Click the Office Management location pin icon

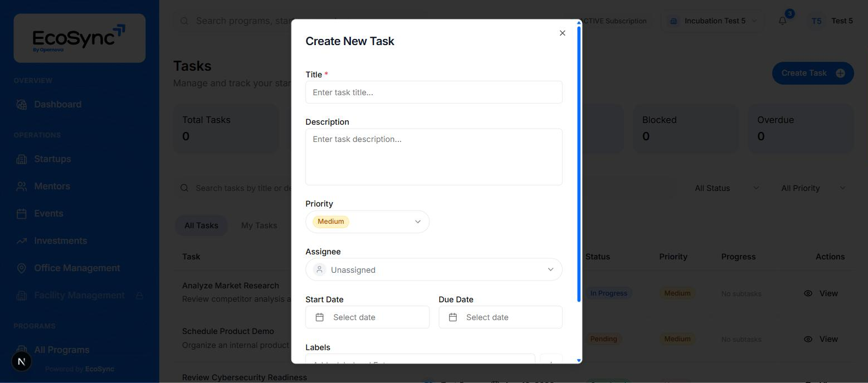[22, 268]
